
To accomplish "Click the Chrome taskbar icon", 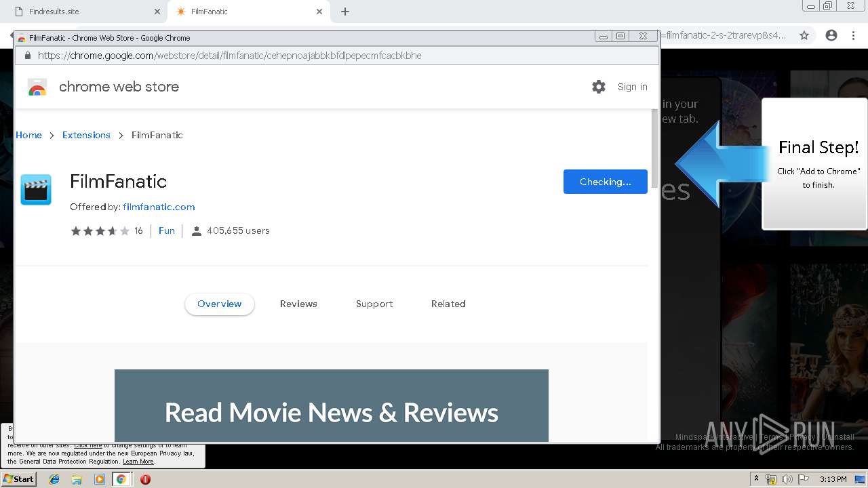I will (x=121, y=479).
